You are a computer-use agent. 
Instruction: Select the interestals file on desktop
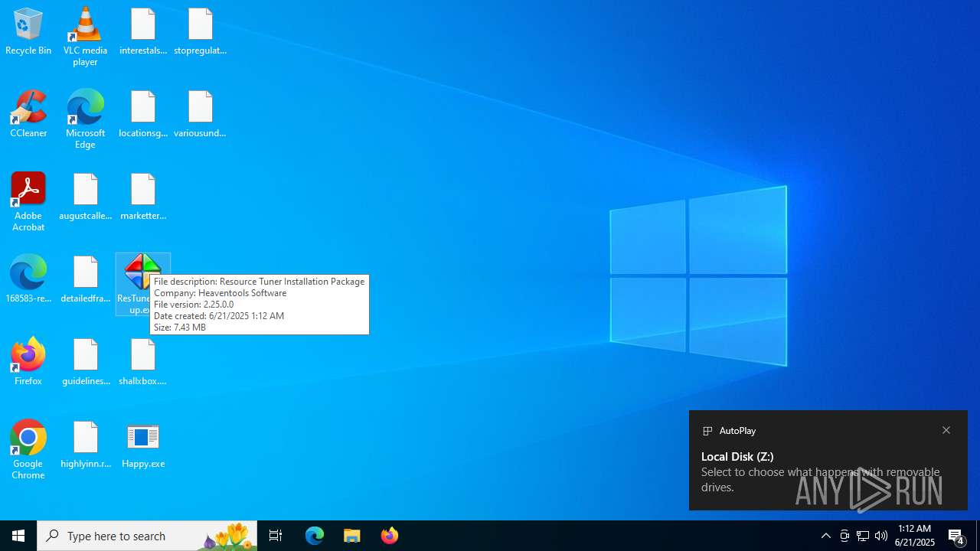[x=143, y=31]
